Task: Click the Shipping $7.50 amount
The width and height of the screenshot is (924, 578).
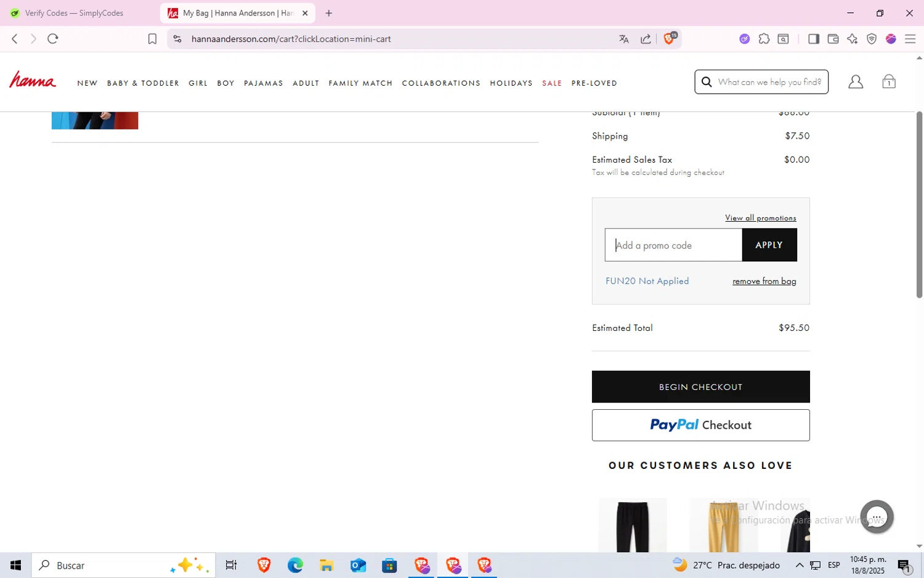Action: coord(797,136)
